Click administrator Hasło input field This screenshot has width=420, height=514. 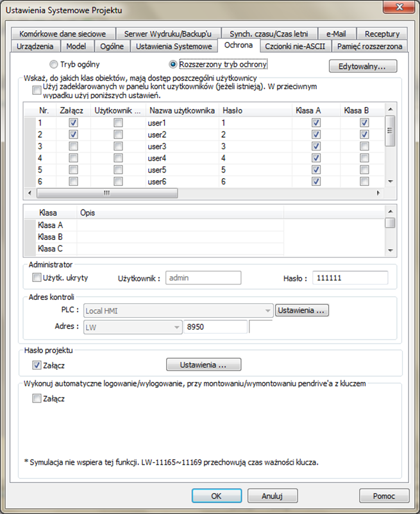click(x=350, y=278)
